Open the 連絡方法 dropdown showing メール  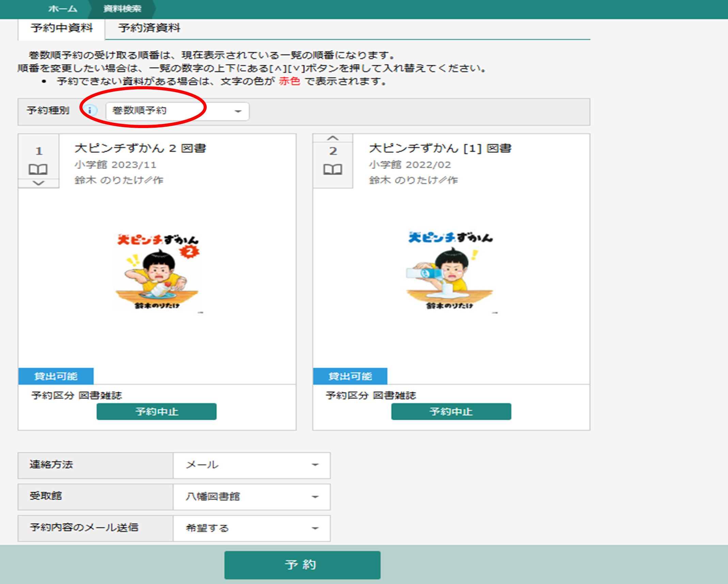click(x=252, y=465)
